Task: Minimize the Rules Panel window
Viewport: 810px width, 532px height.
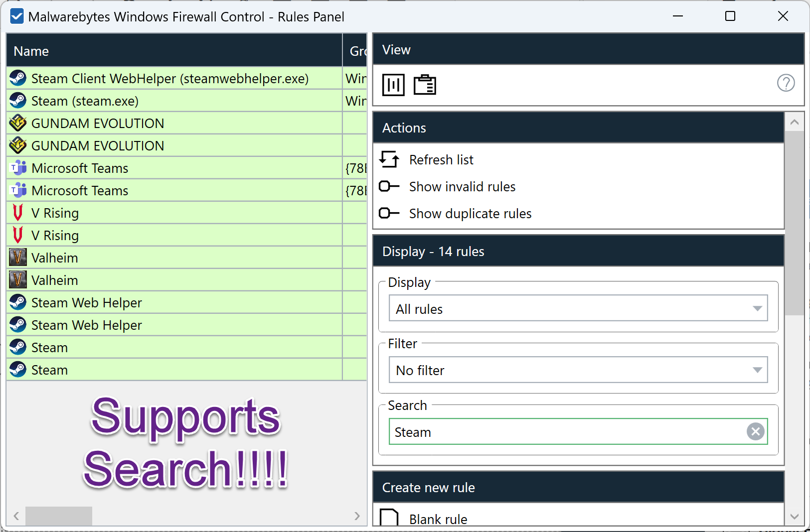Action: 677,16
